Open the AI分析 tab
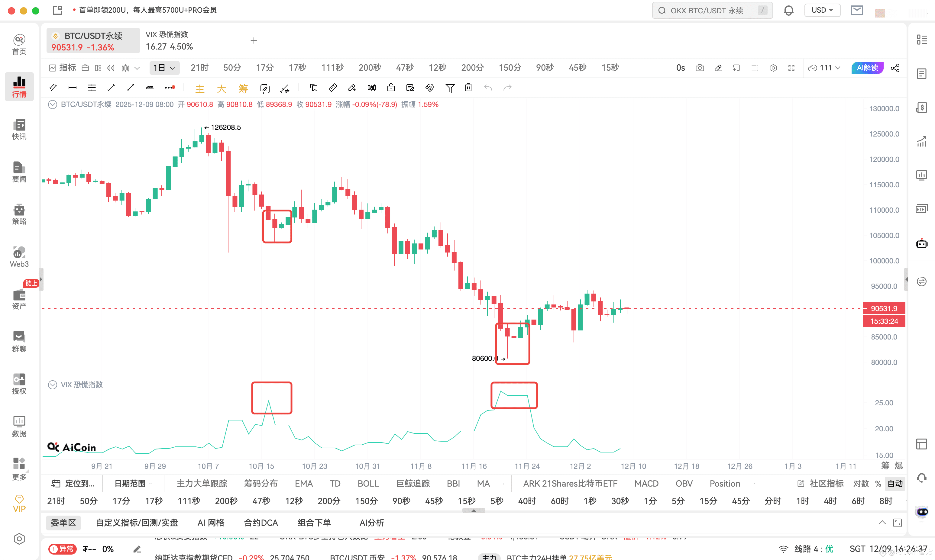 (371, 522)
